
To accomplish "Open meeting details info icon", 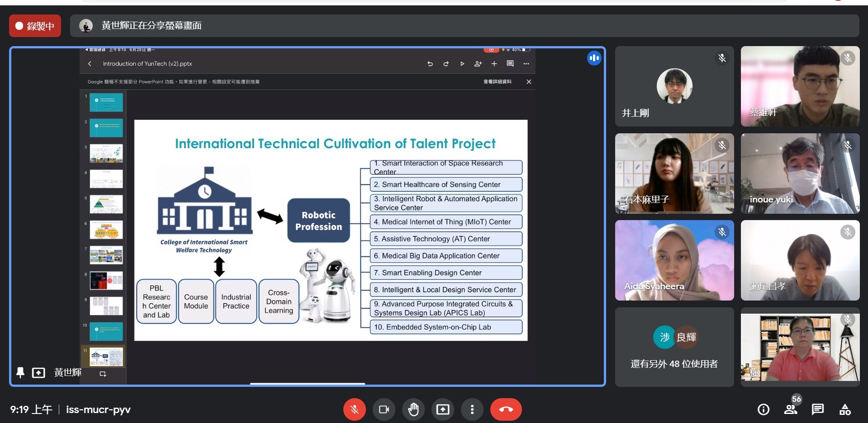I will [763, 409].
